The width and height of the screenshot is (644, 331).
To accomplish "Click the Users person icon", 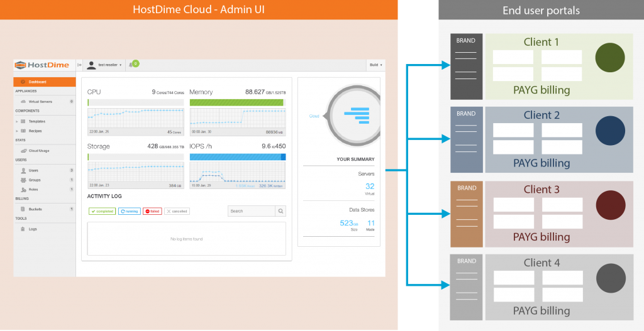I will [23, 170].
